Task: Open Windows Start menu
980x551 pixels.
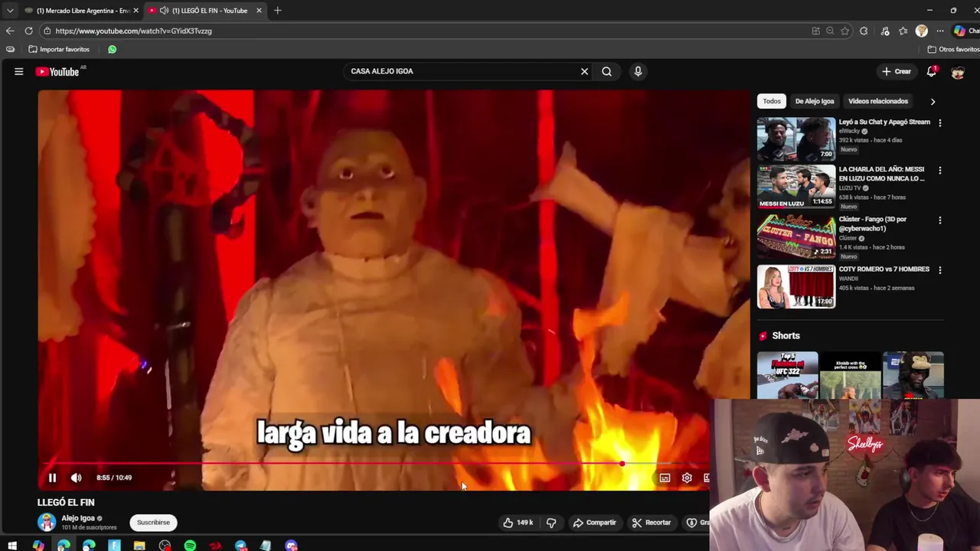Action: [x=12, y=546]
